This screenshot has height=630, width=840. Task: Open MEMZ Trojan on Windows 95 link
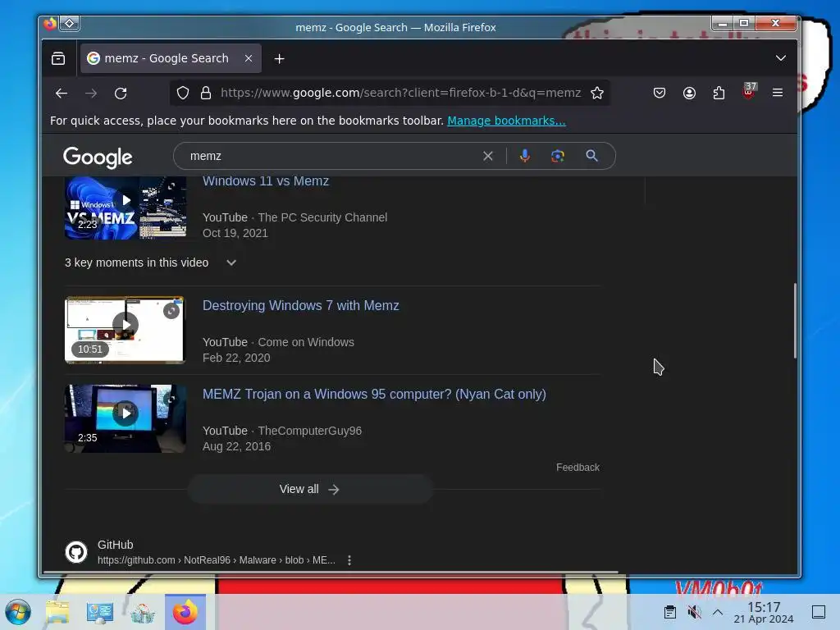tap(374, 395)
